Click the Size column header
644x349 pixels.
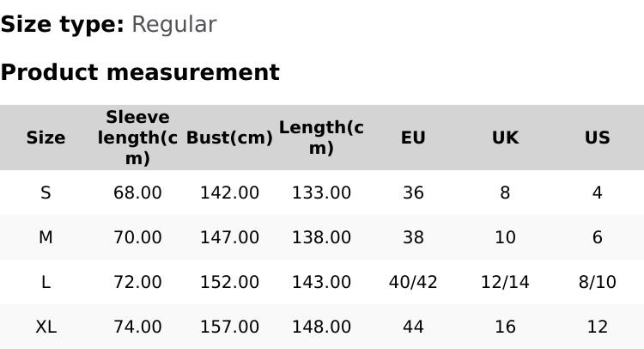tap(46, 138)
